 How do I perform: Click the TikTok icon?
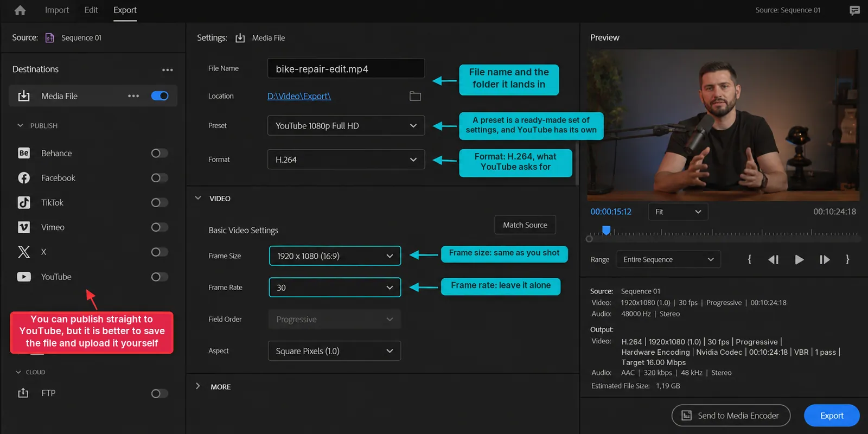(x=24, y=202)
